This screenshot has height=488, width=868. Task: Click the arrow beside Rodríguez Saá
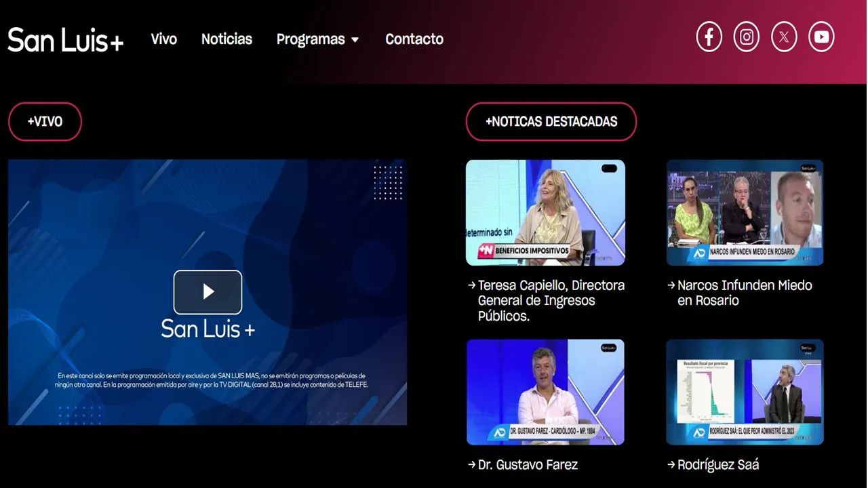pos(671,465)
